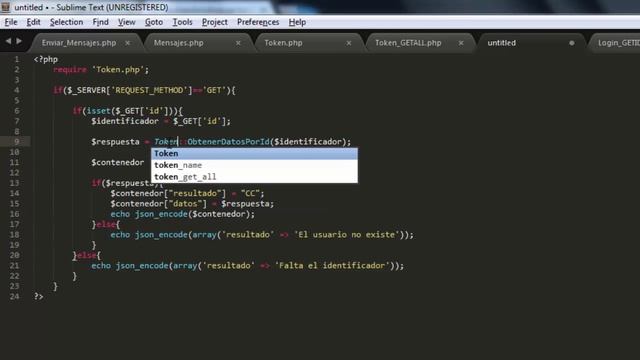Open the Edit menu
The image size is (640, 360).
33,22
